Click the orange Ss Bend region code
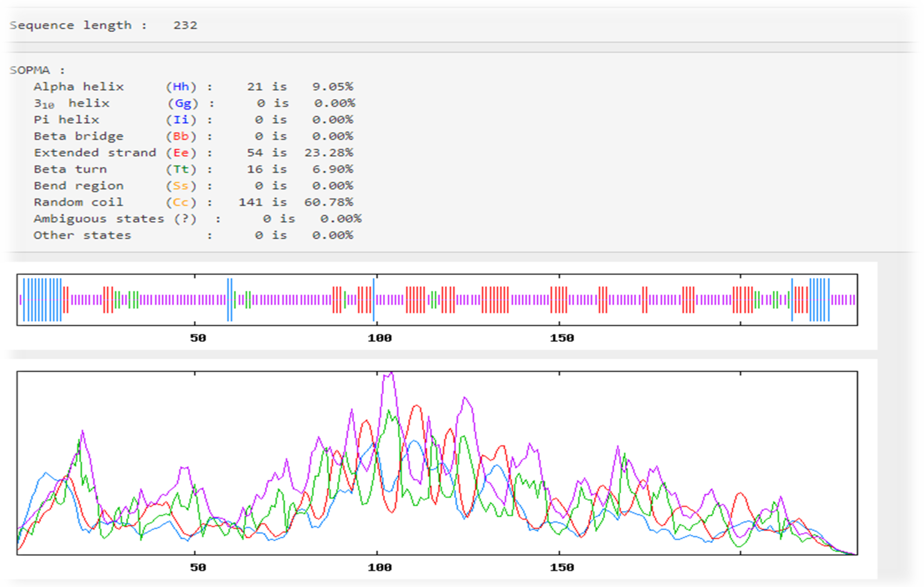924x587 pixels. tap(181, 186)
